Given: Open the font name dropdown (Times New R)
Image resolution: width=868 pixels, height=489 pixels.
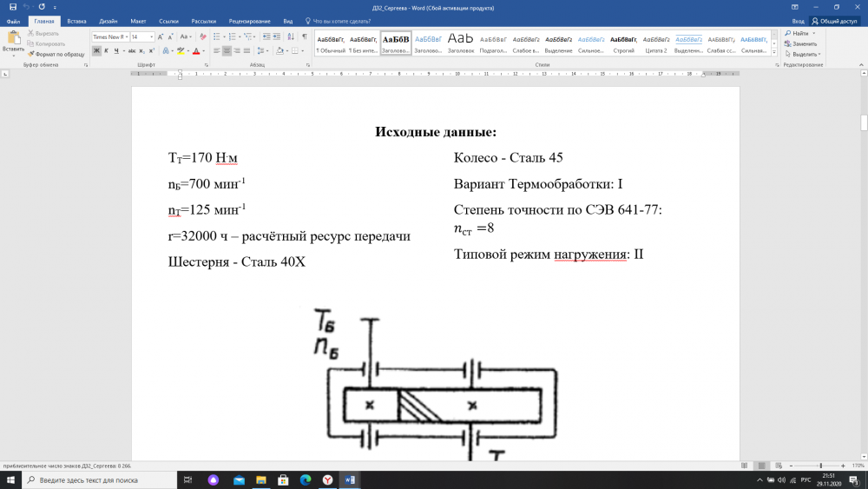Looking at the screenshot, I should [127, 37].
